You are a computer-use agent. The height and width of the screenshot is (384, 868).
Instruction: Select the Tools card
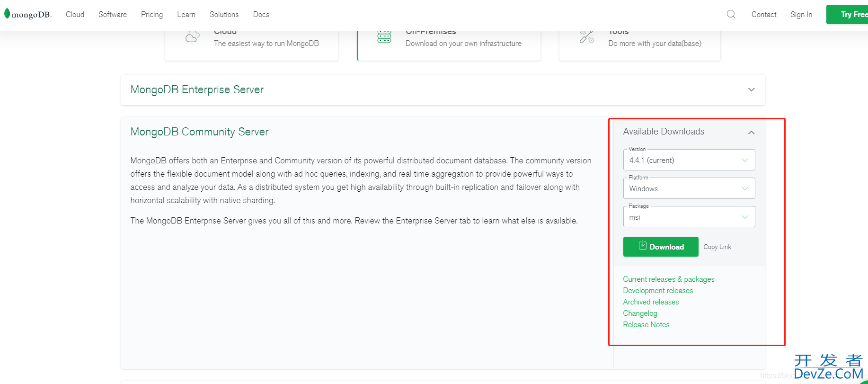(640, 45)
